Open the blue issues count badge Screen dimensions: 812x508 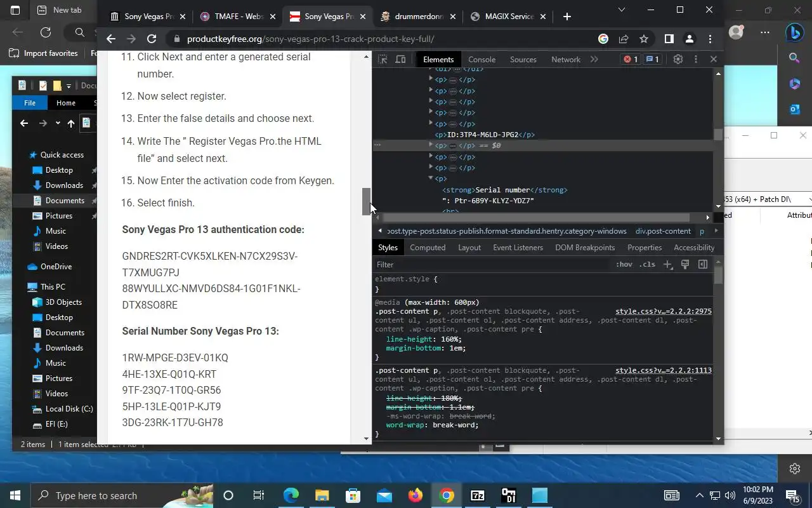652,59
